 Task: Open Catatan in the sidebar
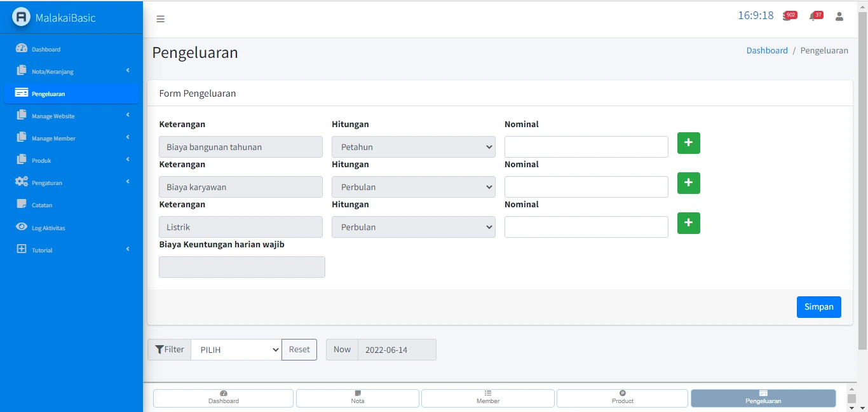[42, 205]
